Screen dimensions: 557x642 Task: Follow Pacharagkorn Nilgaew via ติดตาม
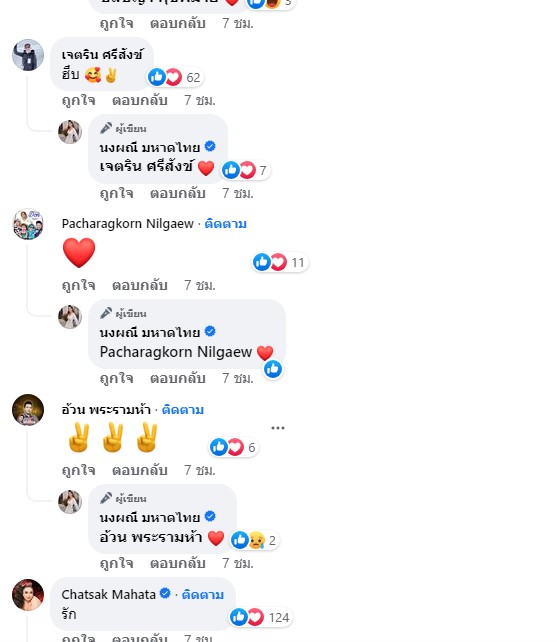[x=226, y=224]
